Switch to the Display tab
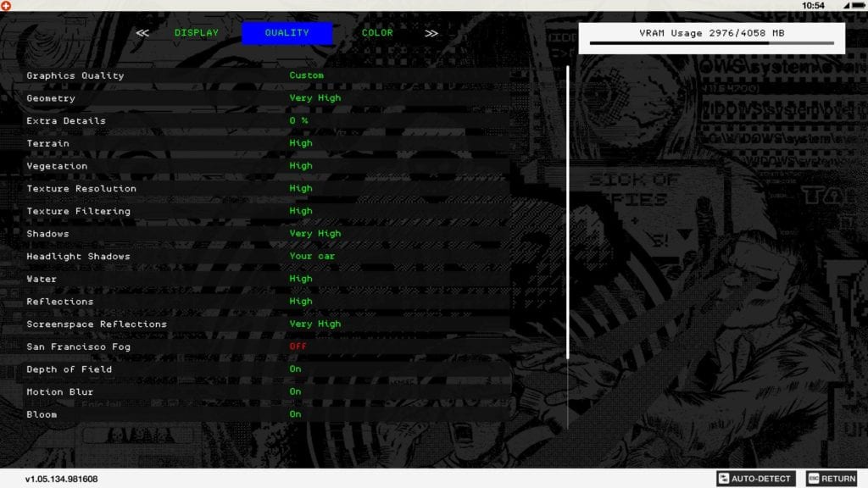The width and height of the screenshot is (868, 488). 196,33
